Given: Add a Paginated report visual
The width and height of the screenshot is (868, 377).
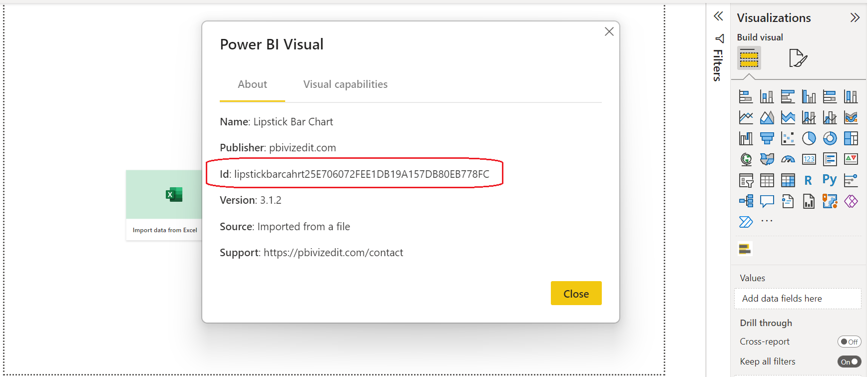Looking at the screenshot, I should click(809, 201).
